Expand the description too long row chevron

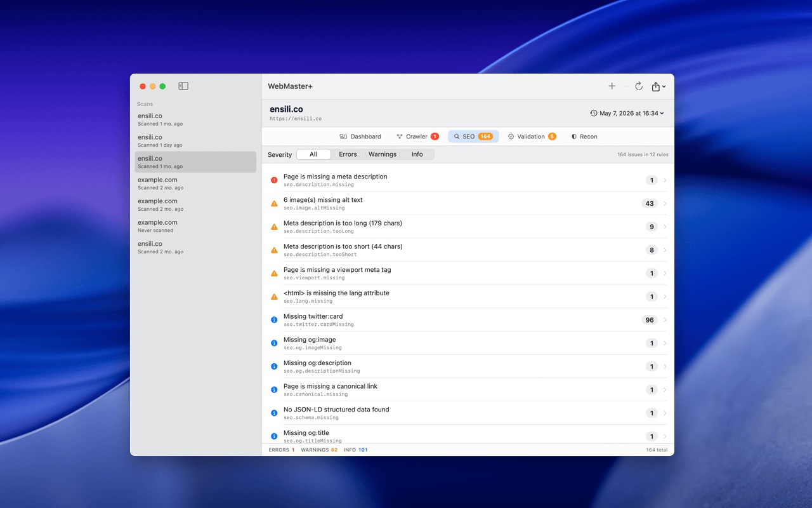pos(665,227)
